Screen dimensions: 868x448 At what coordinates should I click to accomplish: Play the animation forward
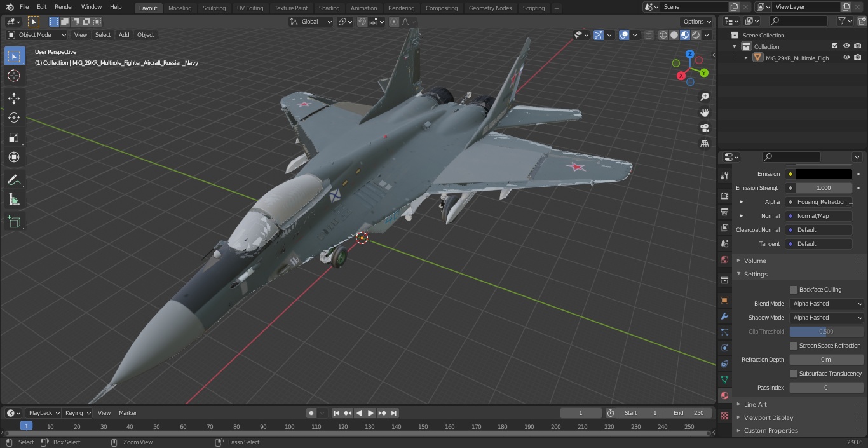(370, 413)
